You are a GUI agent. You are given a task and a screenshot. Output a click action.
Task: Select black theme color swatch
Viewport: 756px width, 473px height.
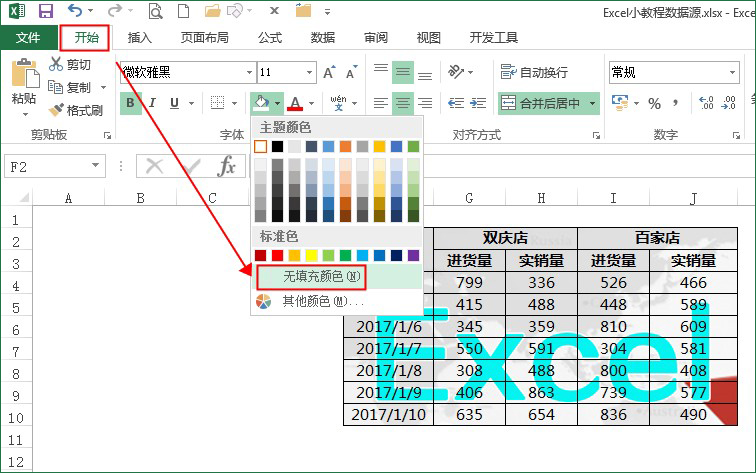(x=277, y=146)
